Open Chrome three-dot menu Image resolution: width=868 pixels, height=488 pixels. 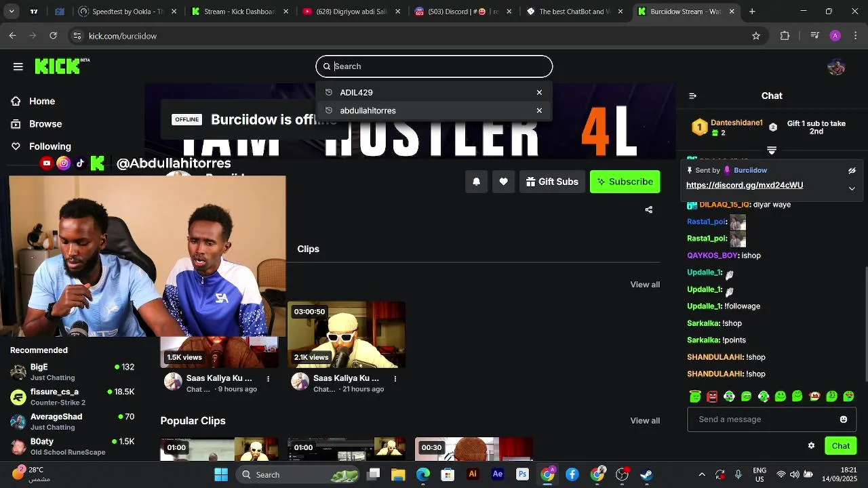pos(855,36)
